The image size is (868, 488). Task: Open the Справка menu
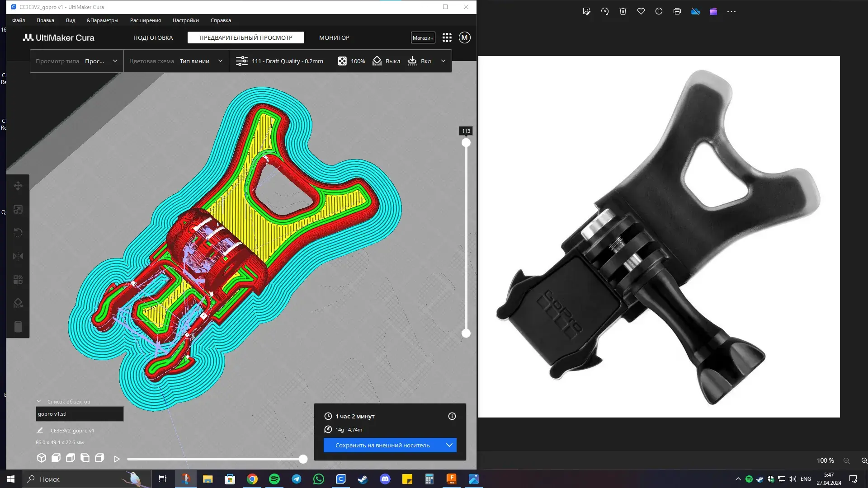click(221, 20)
